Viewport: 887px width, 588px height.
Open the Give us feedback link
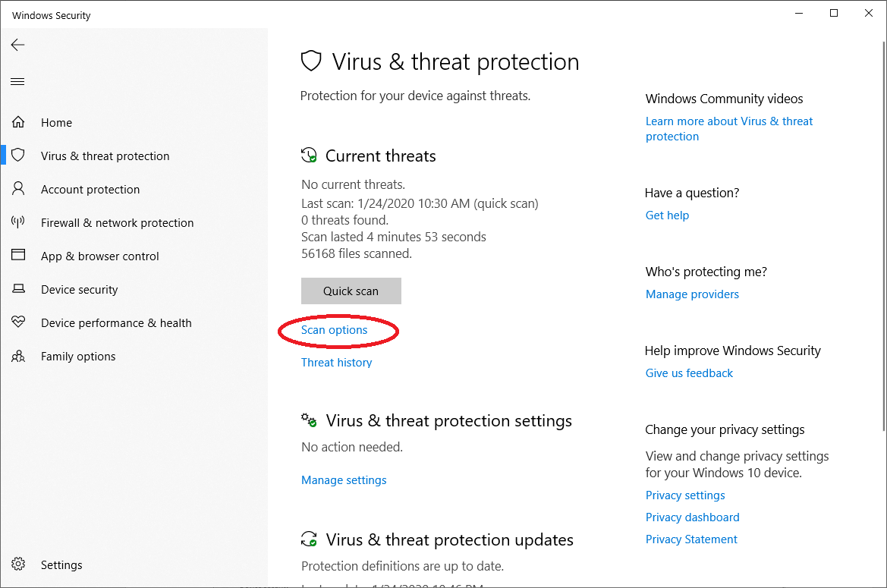(x=689, y=373)
